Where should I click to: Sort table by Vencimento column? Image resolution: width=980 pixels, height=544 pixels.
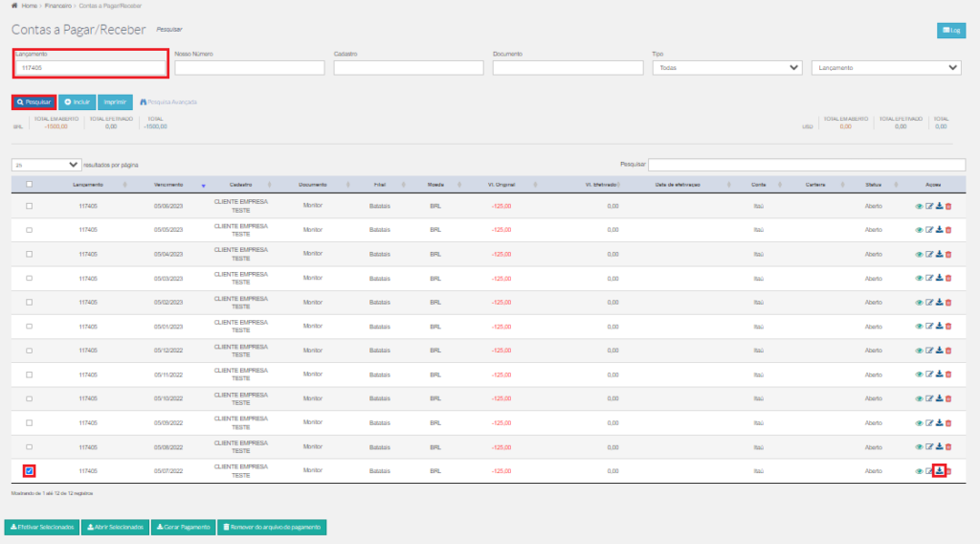(x=168, y=185)
